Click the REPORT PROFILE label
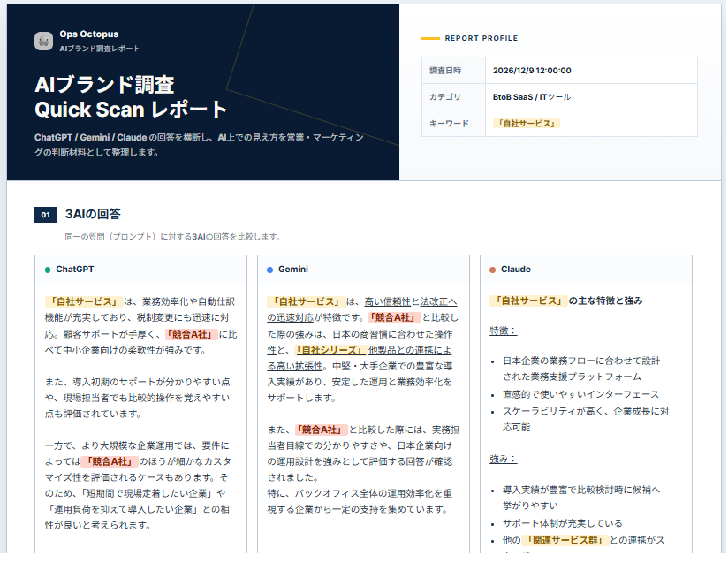The width and height of the screenshot is (728, 563). tap(481, 38)
